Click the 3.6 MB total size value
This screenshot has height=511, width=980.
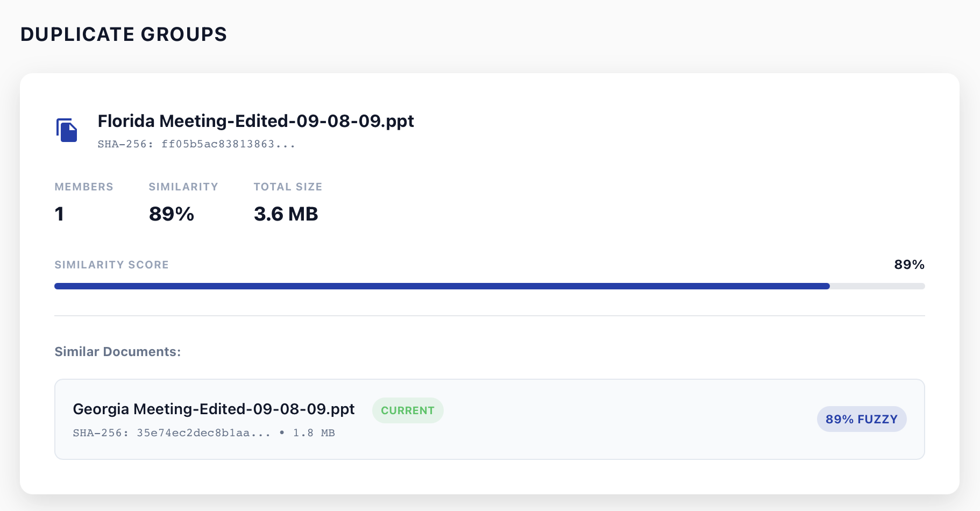click(x=286, y=214)
